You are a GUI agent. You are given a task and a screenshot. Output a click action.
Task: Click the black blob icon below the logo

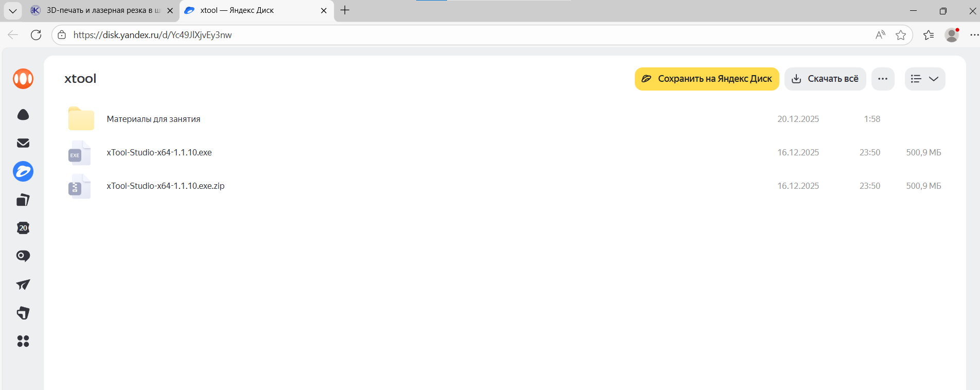tap(23, 115)
